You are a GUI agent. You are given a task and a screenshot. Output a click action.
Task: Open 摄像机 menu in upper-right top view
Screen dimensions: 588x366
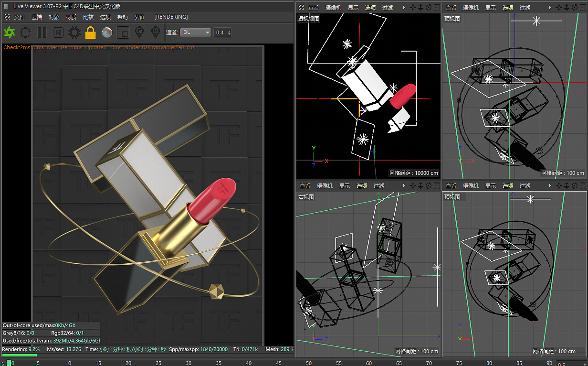[471, 8]
